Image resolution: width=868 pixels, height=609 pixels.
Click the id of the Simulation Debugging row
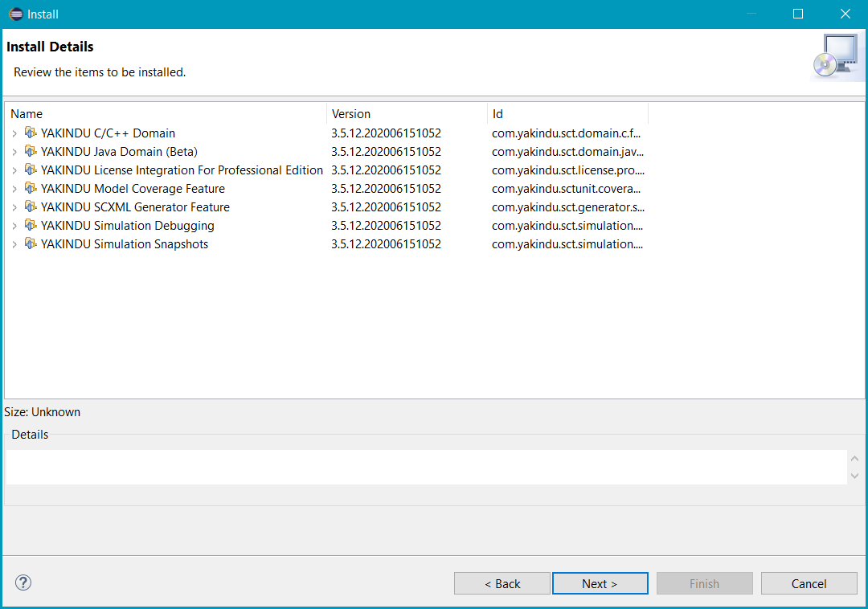point(567,226)
